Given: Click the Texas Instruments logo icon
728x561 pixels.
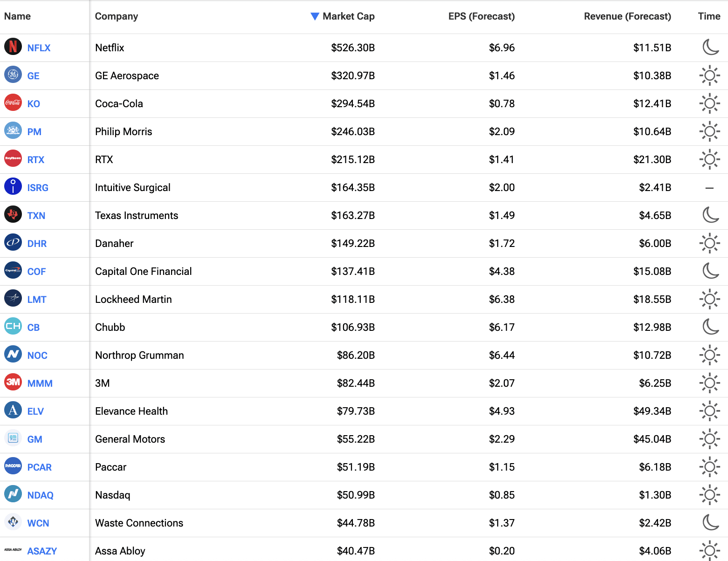Looking at the screenshot, I should point(13,214).
